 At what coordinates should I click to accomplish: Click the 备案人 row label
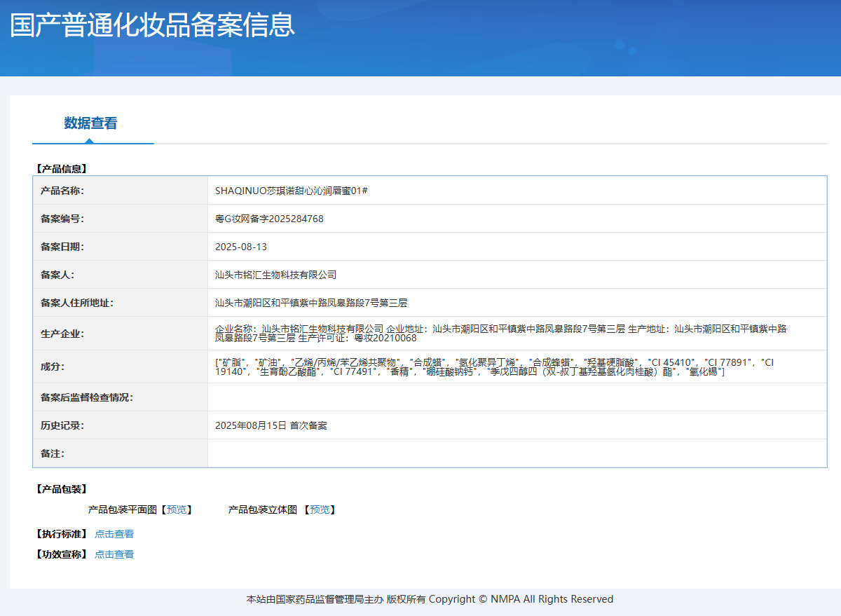pyautogui.click(x=57, y=275)
